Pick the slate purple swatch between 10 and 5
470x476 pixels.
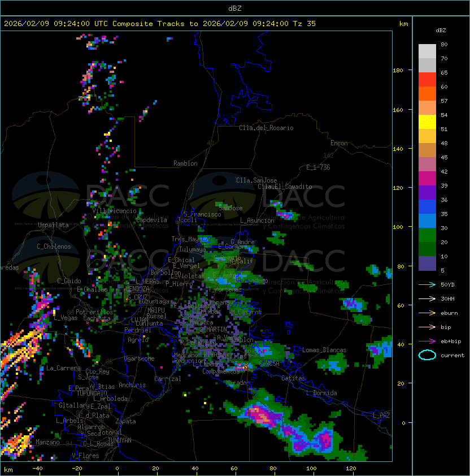[x=427, y=263]
